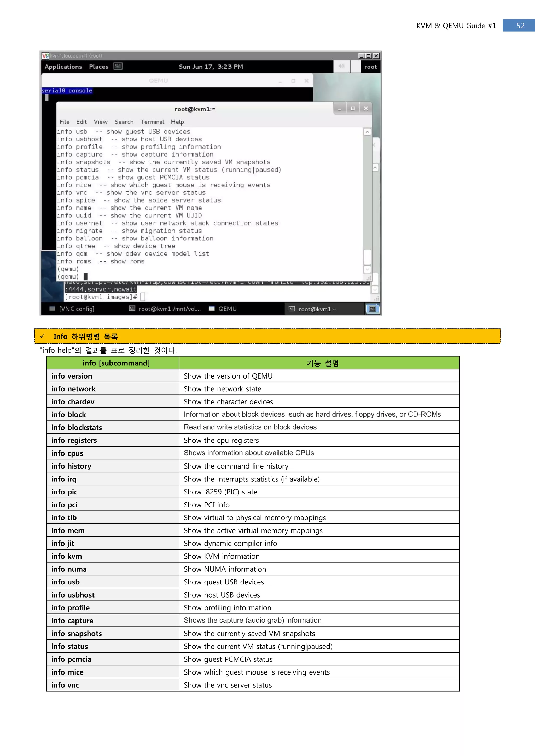Click the workspace switcher icon in taskbar

click(x=373, y=309)
